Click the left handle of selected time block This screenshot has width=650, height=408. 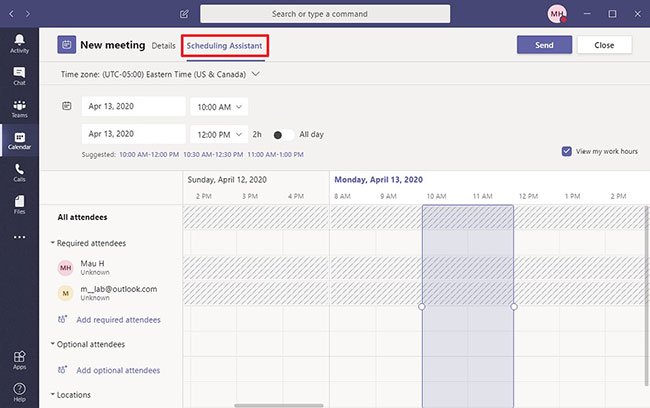(422, 306)
